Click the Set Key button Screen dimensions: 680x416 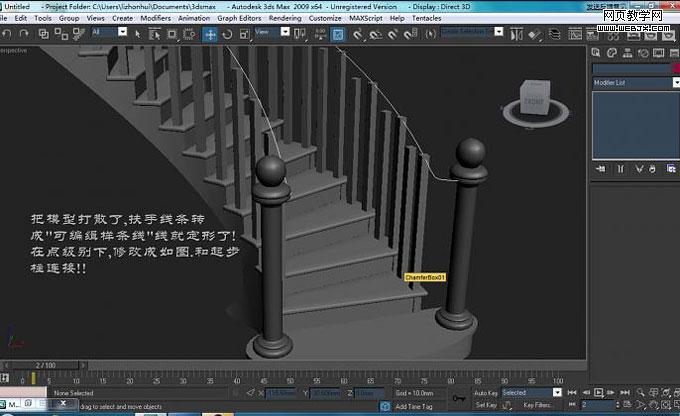[486, 405]
